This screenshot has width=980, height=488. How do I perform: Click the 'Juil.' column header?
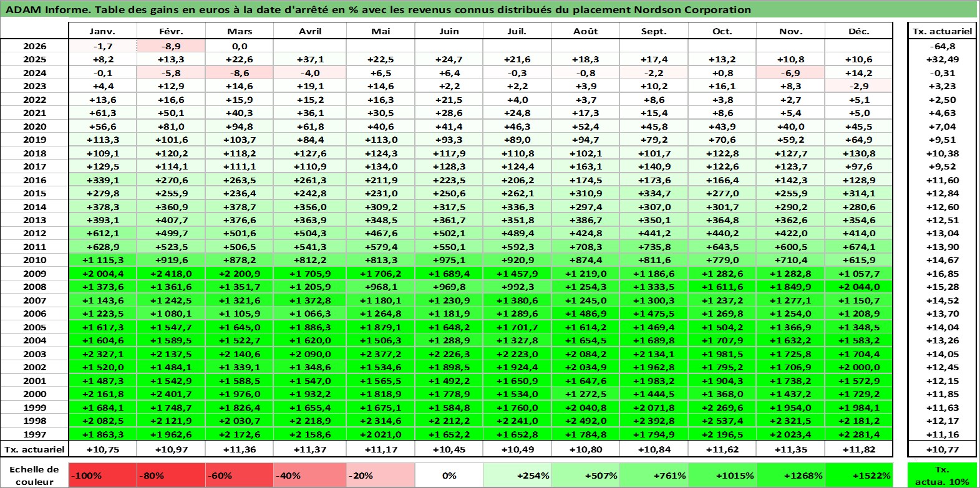[517, 31]
